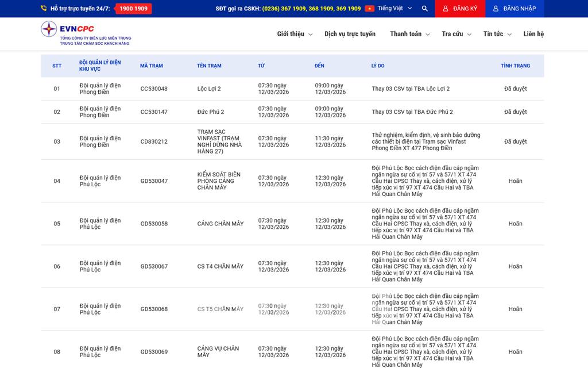Go to the Liên hệ page
This screenshot has width=588, height=368.
(533, 34)
